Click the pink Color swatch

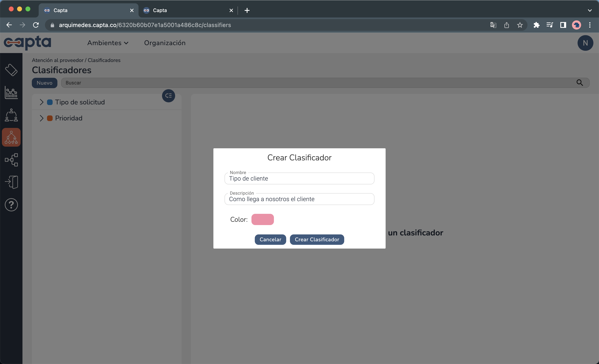click(262, 219)
